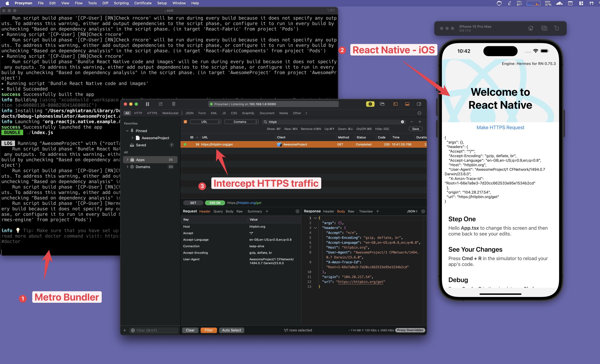Expand the Apps group
Image resolution: width=600 pixels, height=364 pixels.
127,160
